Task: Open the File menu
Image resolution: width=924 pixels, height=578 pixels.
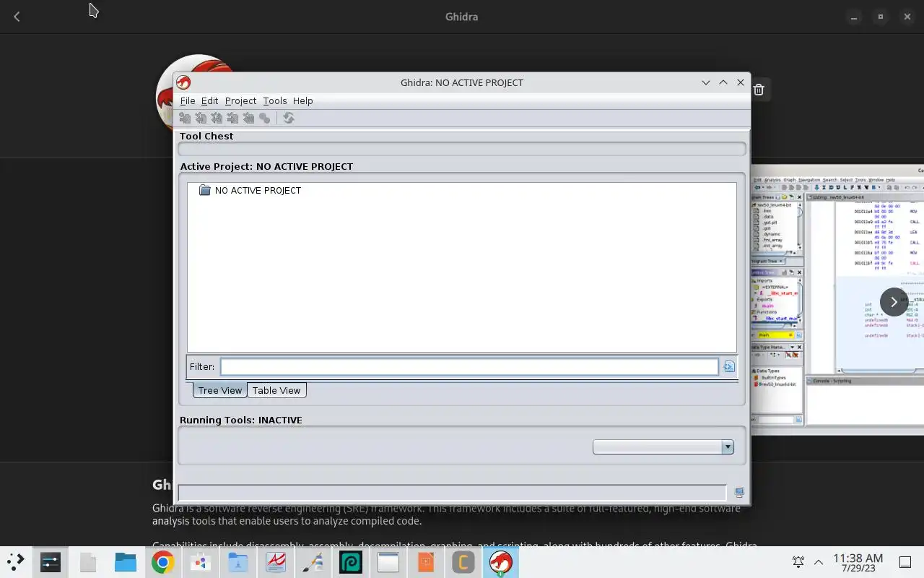Action: pos(188,100)
